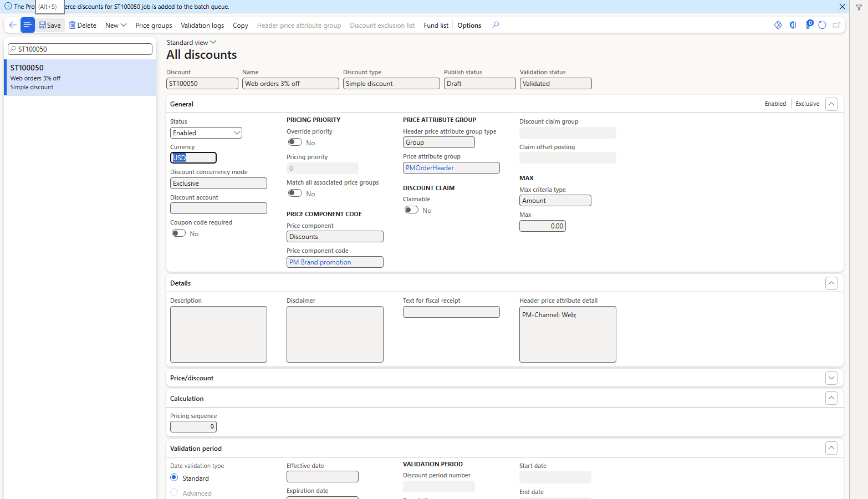
Task: Click the Pricing sequence field
Action: point(193,427)
